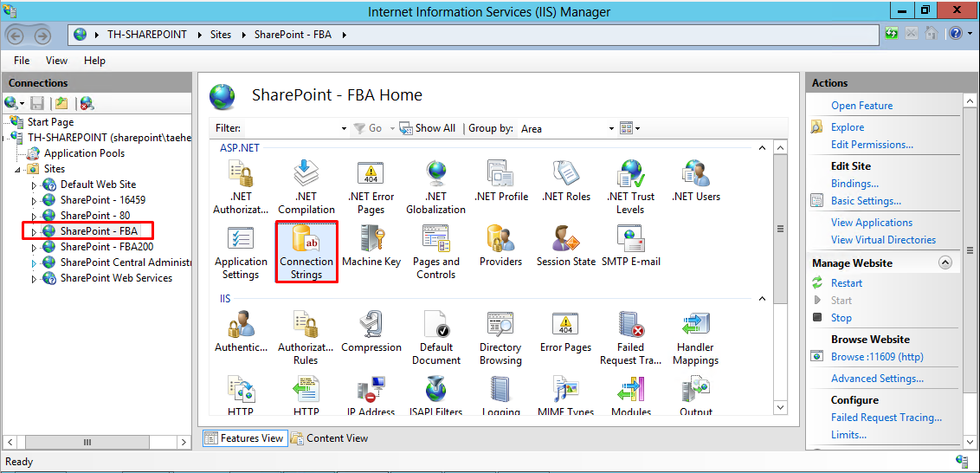The height and width of the screenshot is (473, 980).
Task: Expand the SharePoint - 80 node
Action: [x=34, y=216]
